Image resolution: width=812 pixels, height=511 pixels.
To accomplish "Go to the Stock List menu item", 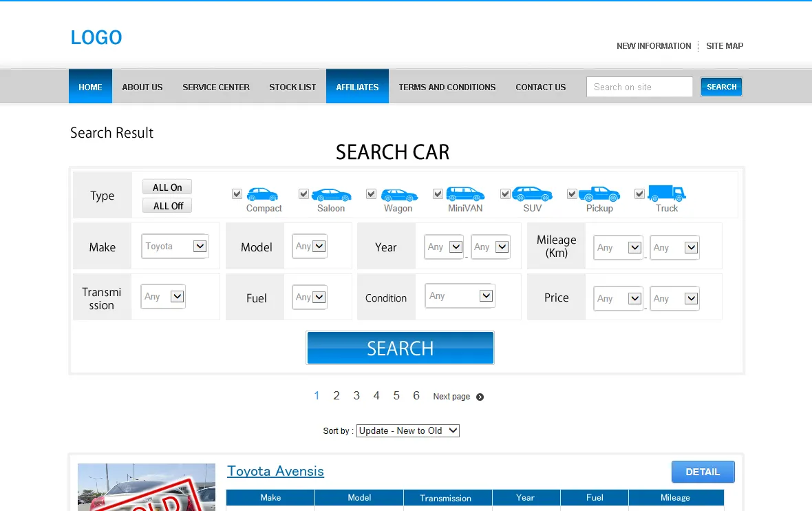I will [292, 87].
